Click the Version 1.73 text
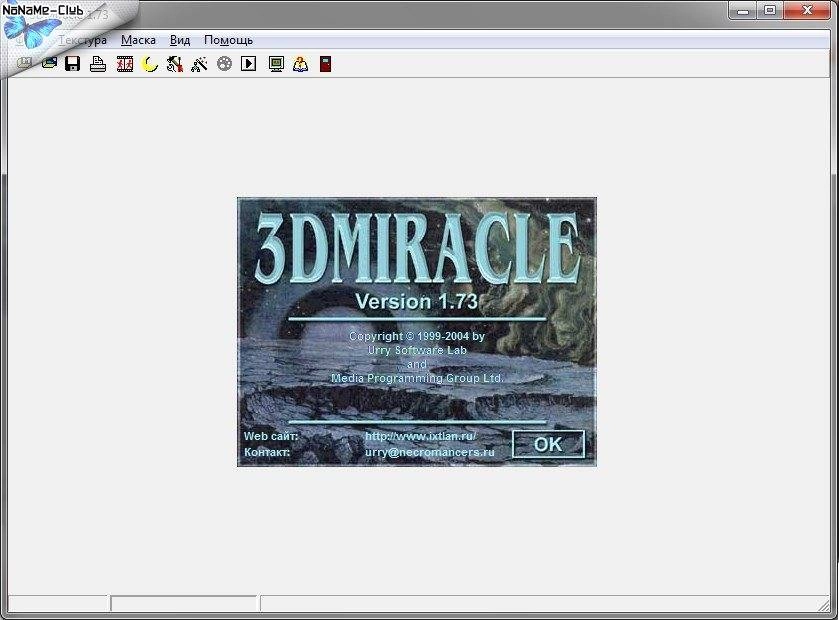Screen dimensions: 839x620 click(x=416, y=301)
